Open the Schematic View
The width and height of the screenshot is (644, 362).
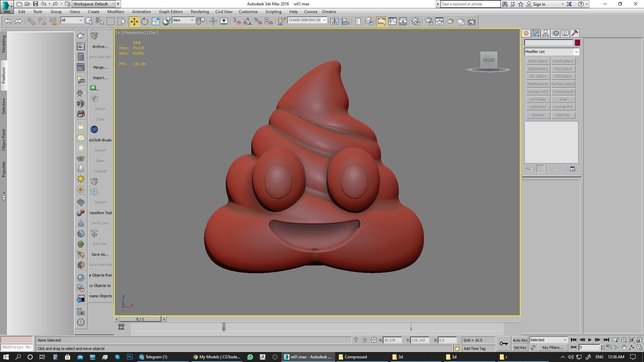point(403,21)
